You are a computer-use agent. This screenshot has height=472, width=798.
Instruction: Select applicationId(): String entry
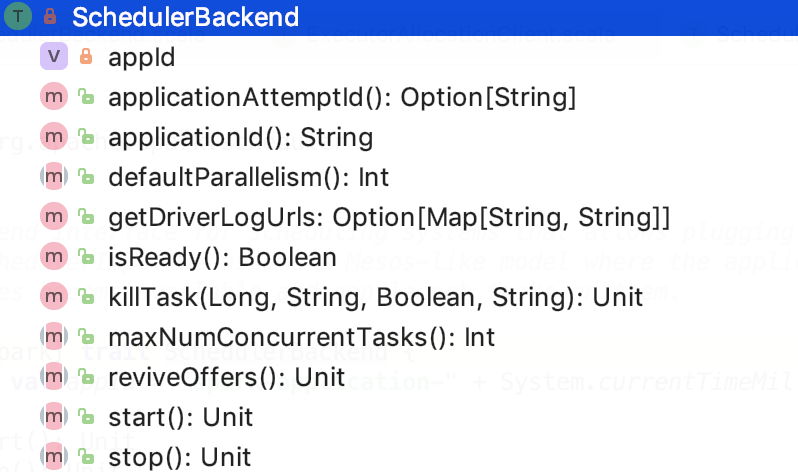pyautogui.click(x=241, y=137)
